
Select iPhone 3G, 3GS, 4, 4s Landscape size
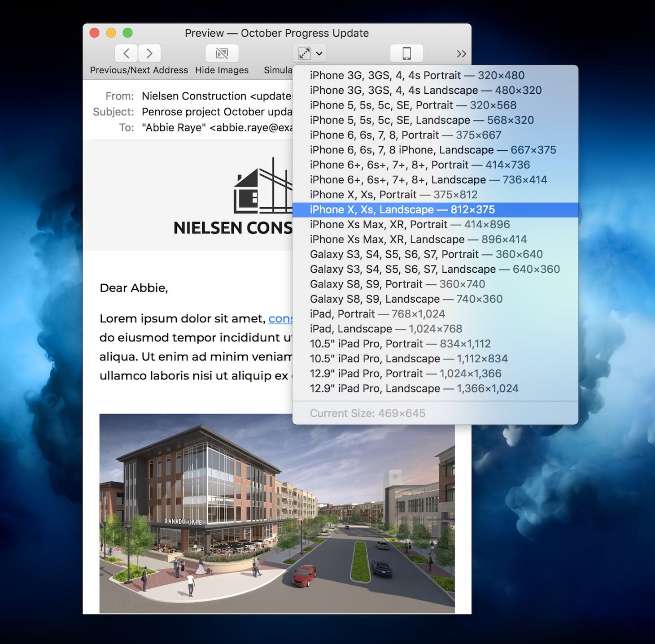[435, 90]
